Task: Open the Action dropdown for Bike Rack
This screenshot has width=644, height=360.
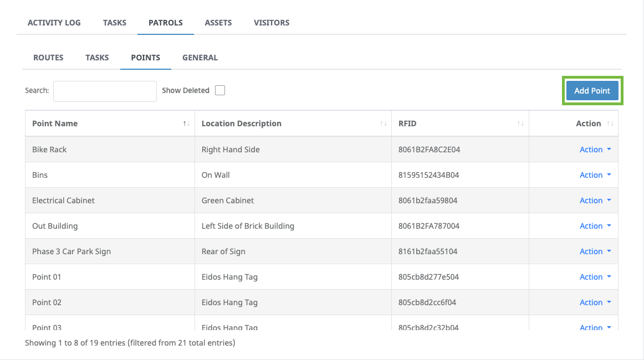Action: 595,149
